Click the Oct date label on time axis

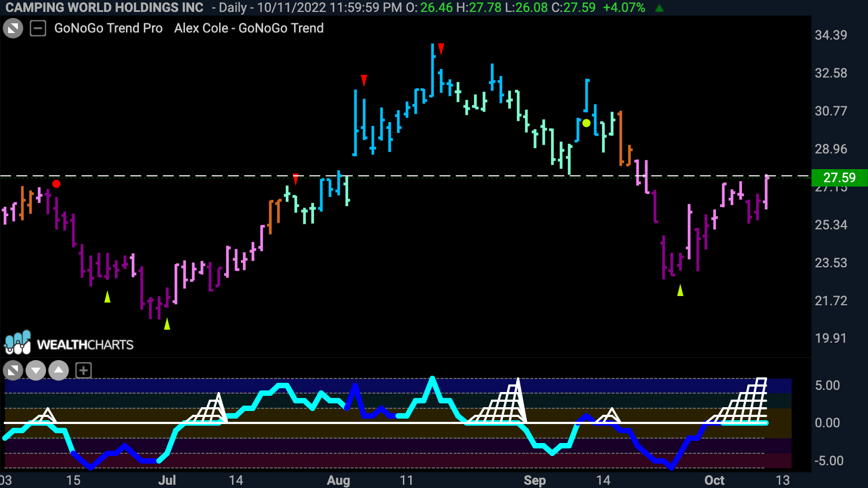pyautogui.click(x=714, y=480)
